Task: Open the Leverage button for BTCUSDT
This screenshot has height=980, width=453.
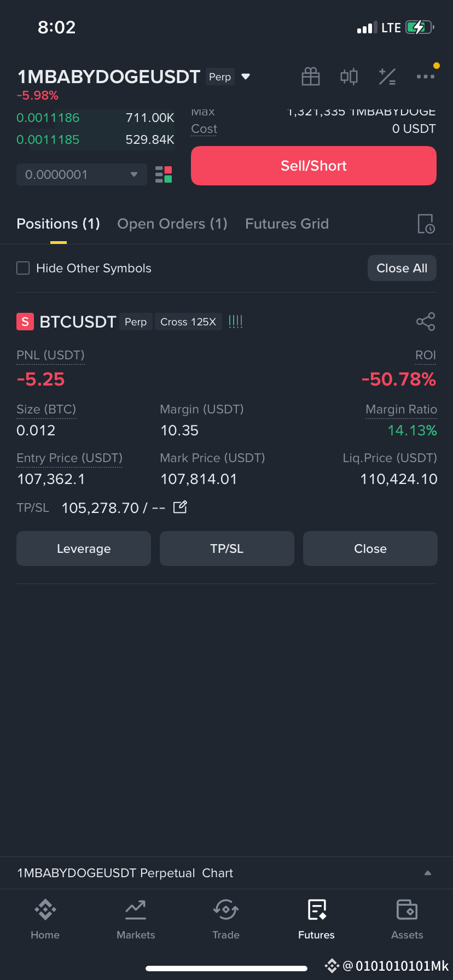Action: [84, 549]
